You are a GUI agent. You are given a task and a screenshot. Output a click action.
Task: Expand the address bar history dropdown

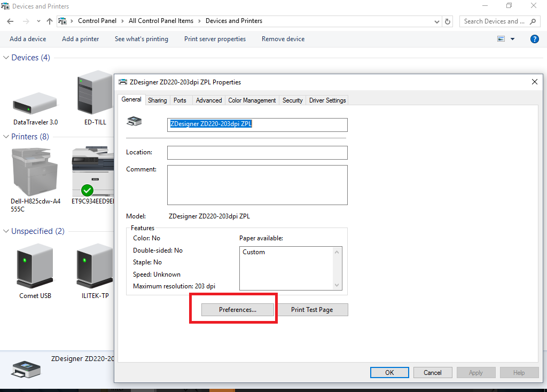pos(437,21)
